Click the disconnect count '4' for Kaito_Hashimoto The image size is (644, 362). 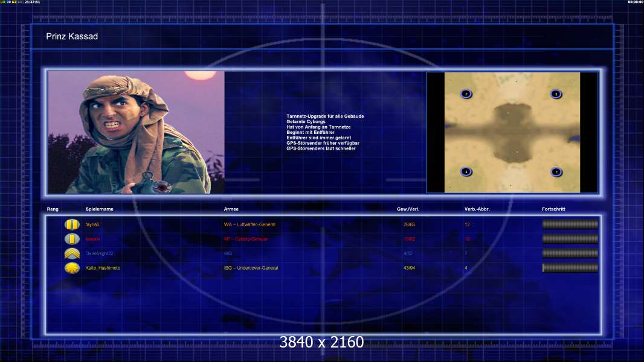(466, 268)
